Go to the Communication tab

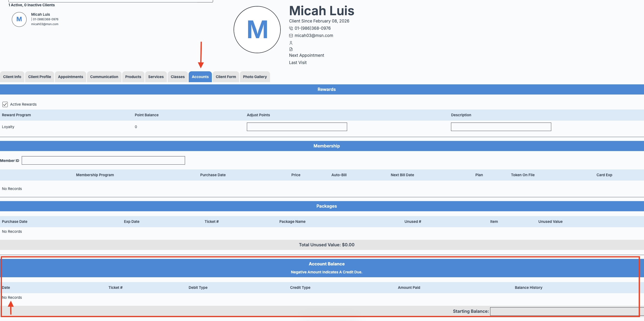(x=104, y=77)
